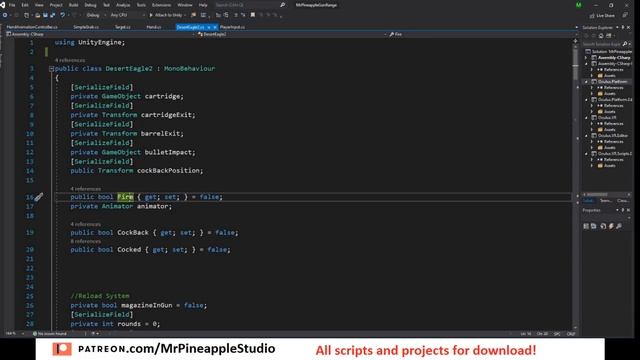
Task: Open the Project menu
Action: (56, 5)
